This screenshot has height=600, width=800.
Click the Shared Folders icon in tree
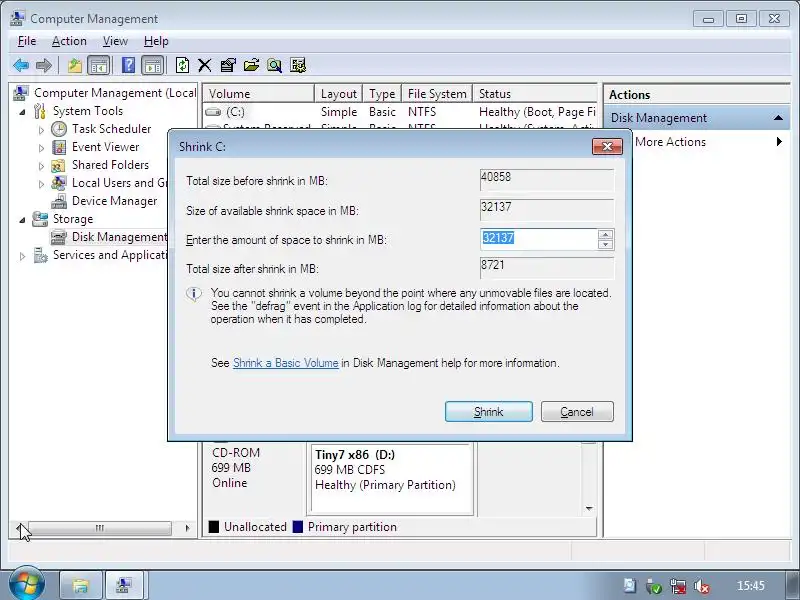pos(59,165)
